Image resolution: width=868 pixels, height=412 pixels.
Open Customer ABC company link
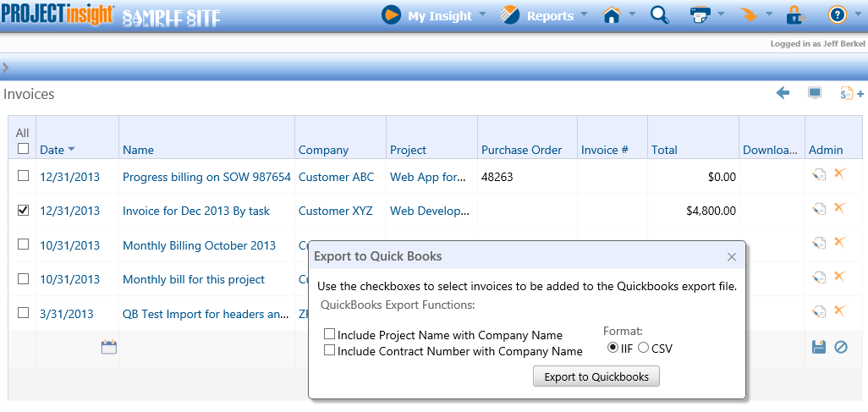336,177
